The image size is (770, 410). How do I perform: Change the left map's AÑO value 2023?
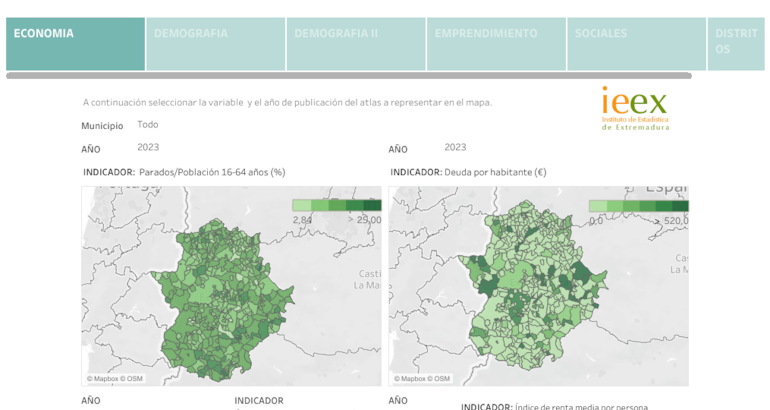pos(148,147)
